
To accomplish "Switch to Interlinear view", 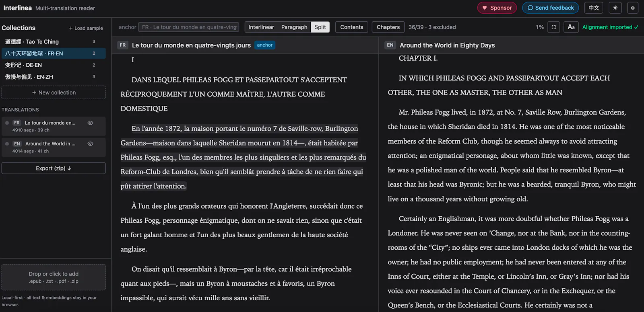I will [261, 27].
